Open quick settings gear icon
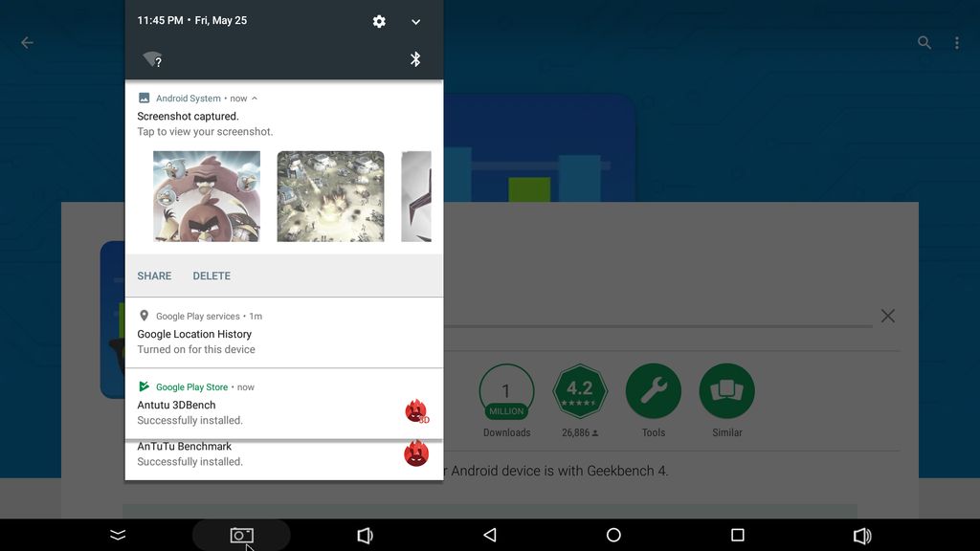980x551 pixels. tap(379, 21)
